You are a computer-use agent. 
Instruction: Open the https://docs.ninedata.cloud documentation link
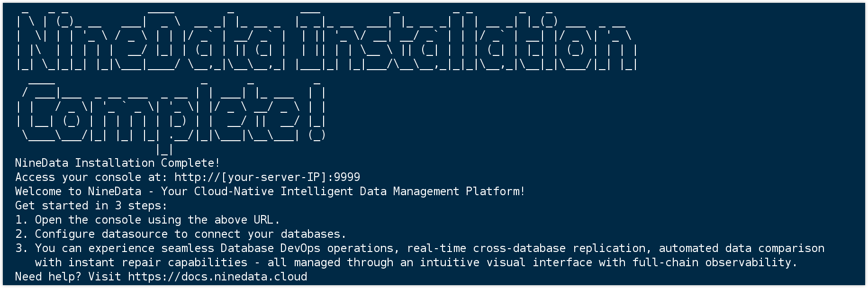(x=217, y=277)
